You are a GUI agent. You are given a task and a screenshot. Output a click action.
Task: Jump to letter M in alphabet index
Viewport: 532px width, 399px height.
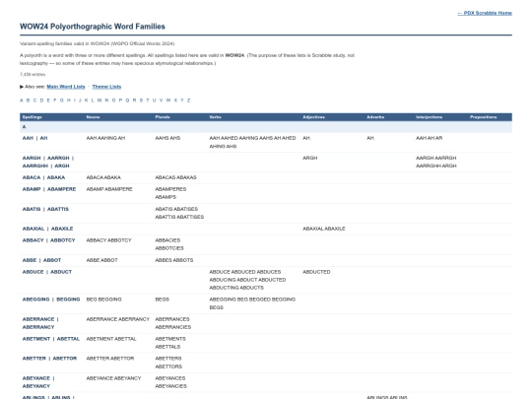pos(100,100)
